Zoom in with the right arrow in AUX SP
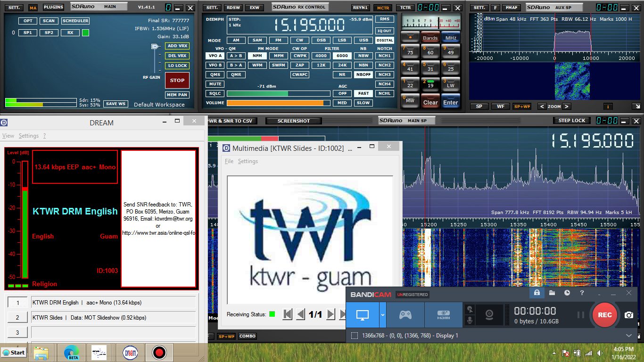 click(x=567, y=107)
